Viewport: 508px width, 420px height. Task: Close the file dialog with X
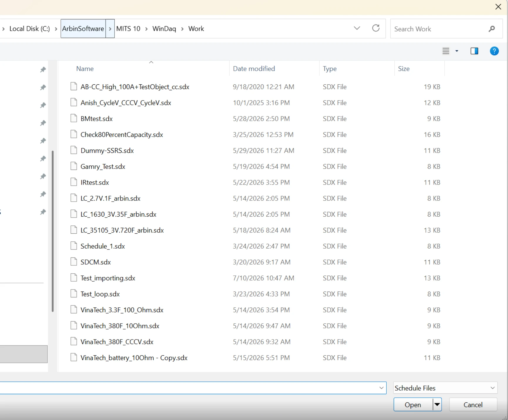(x=498, y=7)
